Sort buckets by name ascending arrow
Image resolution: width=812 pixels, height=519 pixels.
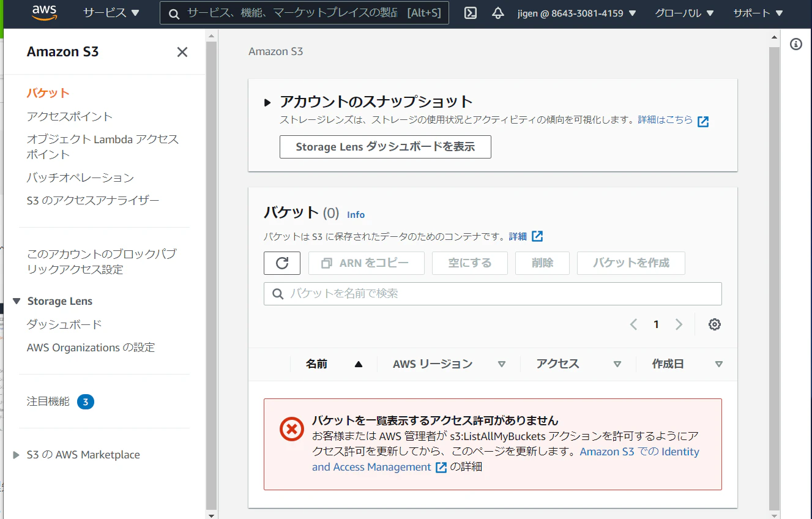[359, 364]
